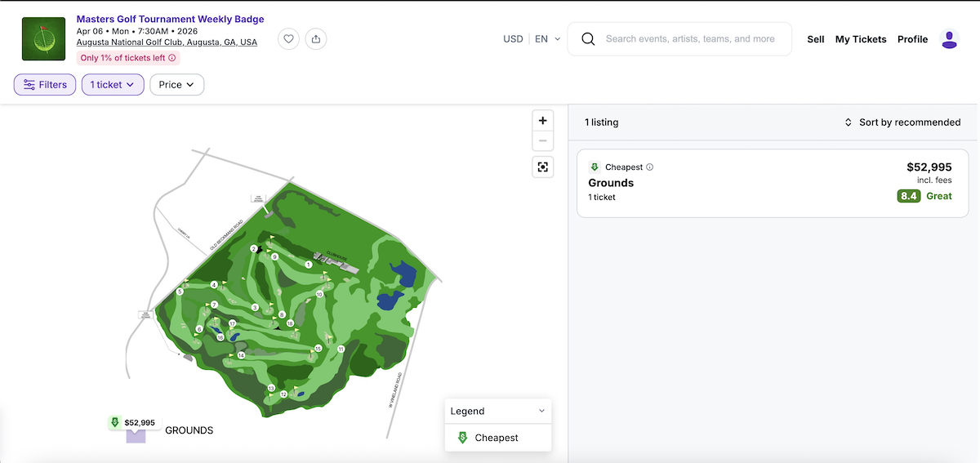980x463 pixels.
Task: Zoom in on the course map
Action: [543, 120]
